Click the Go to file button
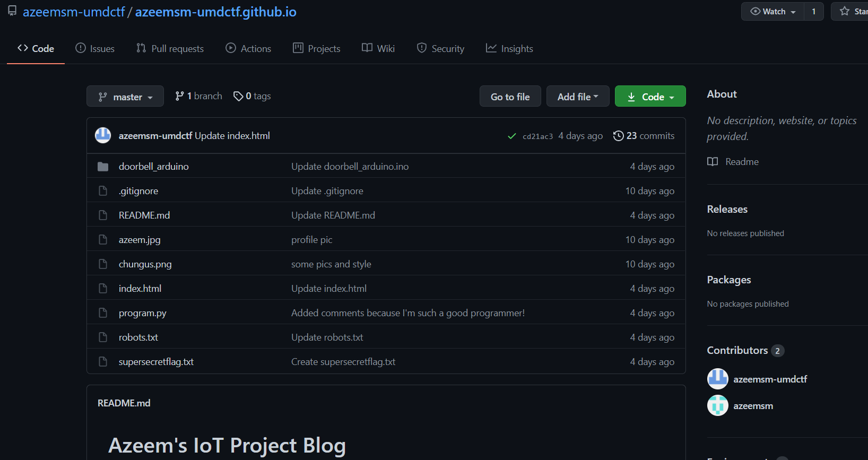This screenshot has height=460, width=868. coord(510,97)
